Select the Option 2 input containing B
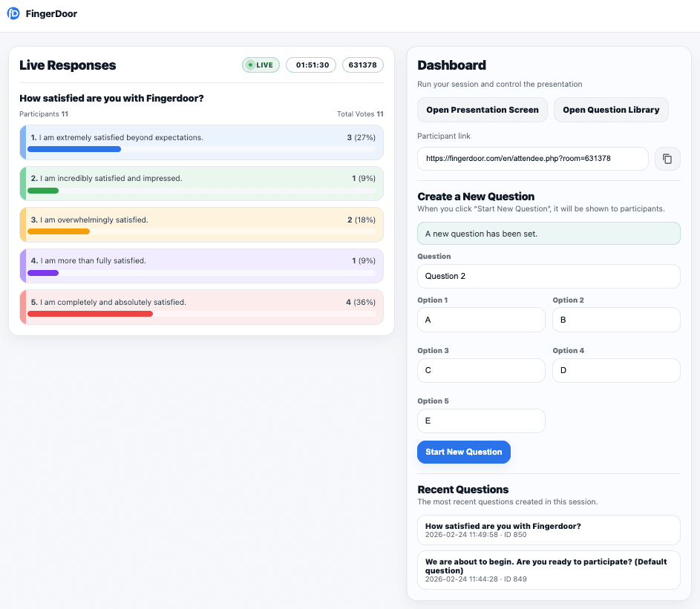This screenshot has width=700, height=609. pyautogui.click(x=615, y=320)
